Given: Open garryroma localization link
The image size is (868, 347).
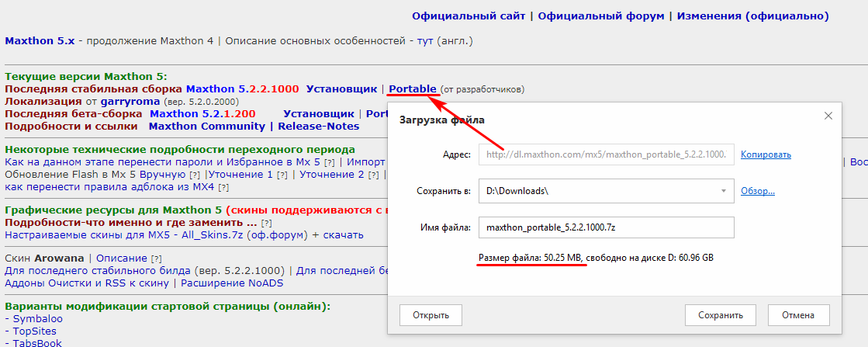Looking at the screenshot, I should [x=130, y=102].
